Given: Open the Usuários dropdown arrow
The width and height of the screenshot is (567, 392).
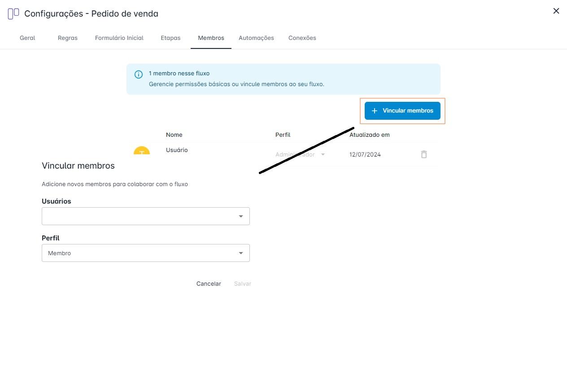Looking at the screenshot, I should (x=241, y=216).
